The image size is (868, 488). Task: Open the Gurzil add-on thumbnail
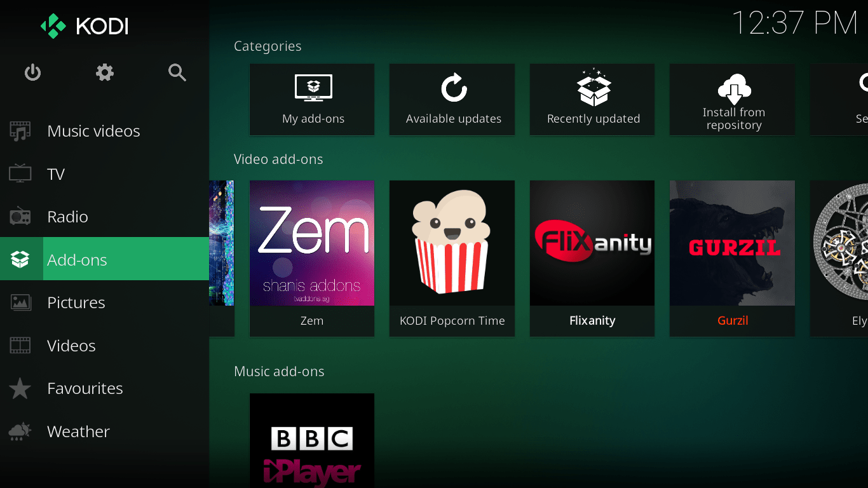pyautogui.click(x=732, y=243)
